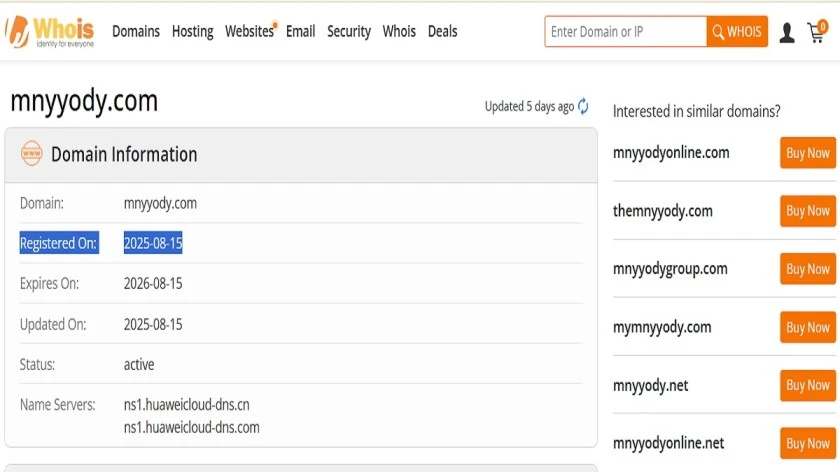Click the Name Servers label

(x=57, y=404)
